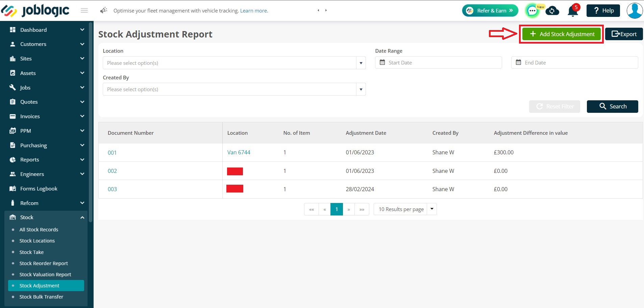This screenshot has height=308, width=644.
Task: Click the Reports pie chart icon
Action: pyautogui.click(x=13, y=160)
